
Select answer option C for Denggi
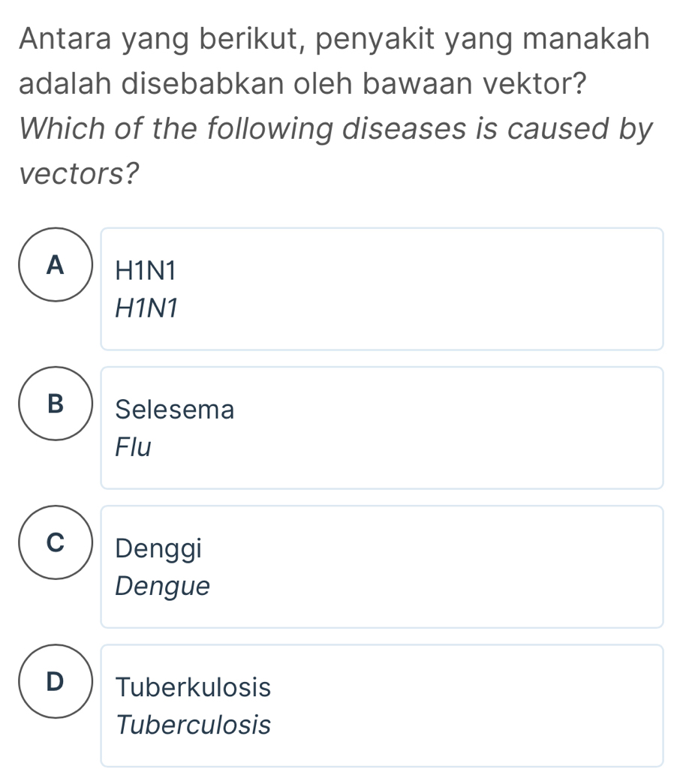click(x=382, y=565)
